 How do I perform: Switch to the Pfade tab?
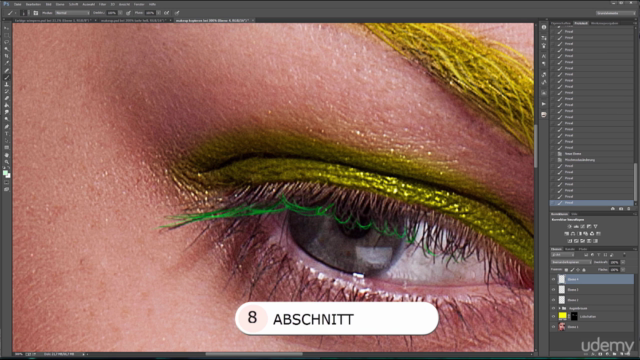[x=583, y=249]
